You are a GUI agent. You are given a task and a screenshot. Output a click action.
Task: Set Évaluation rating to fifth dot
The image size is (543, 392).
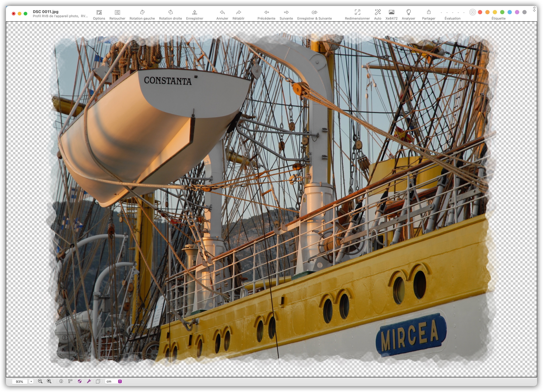(464, 12)
